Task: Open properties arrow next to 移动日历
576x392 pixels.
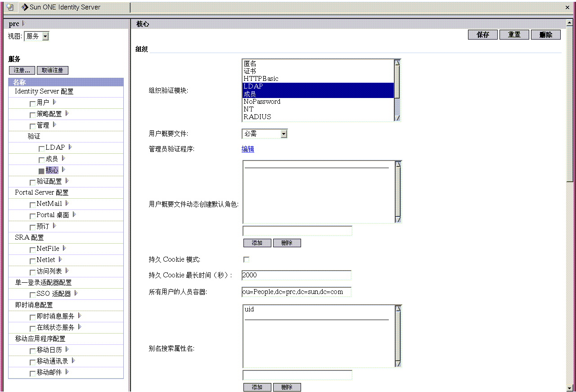Action: click(x=67, y=349)
